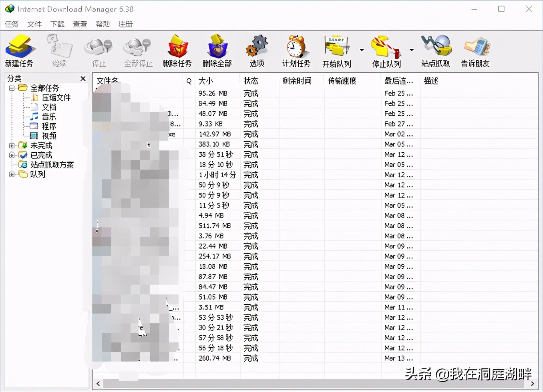Sort by the 最后连... column header
The width and height of the screenshot is (543, 392).
coord(400,81)
